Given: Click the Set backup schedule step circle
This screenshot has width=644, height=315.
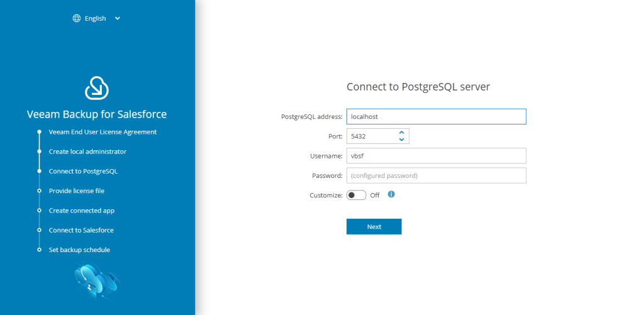Looking at the screenshot, I should (x=39, y=250).
